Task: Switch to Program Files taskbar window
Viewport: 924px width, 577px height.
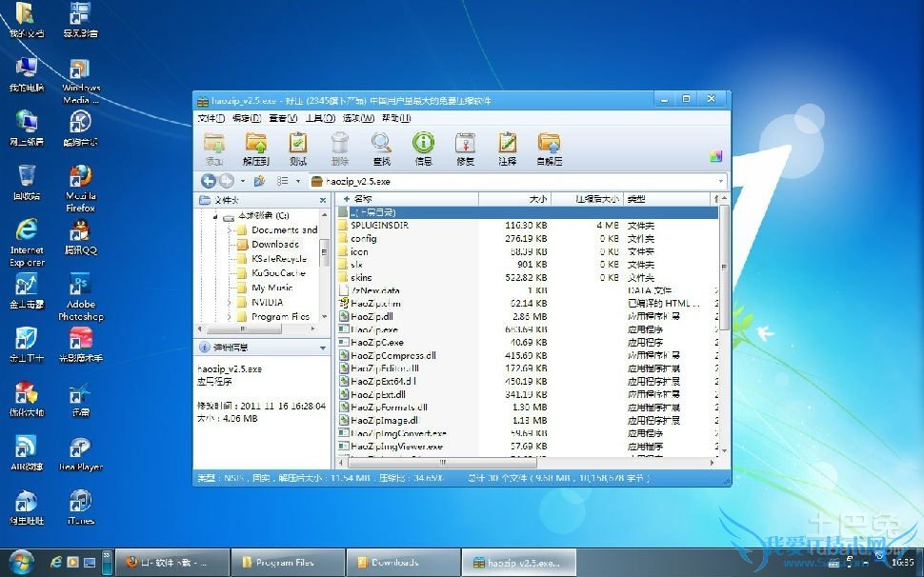Action: point(287,563)
